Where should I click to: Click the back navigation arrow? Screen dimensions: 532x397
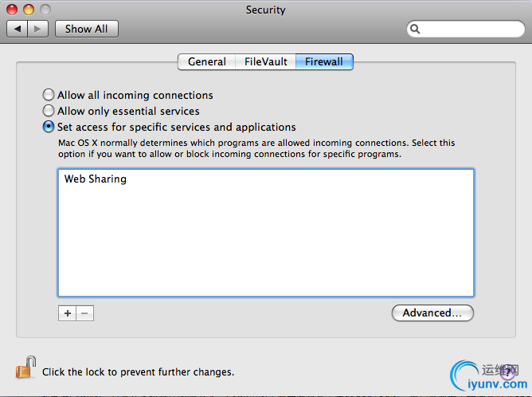[x=18, y=29]
